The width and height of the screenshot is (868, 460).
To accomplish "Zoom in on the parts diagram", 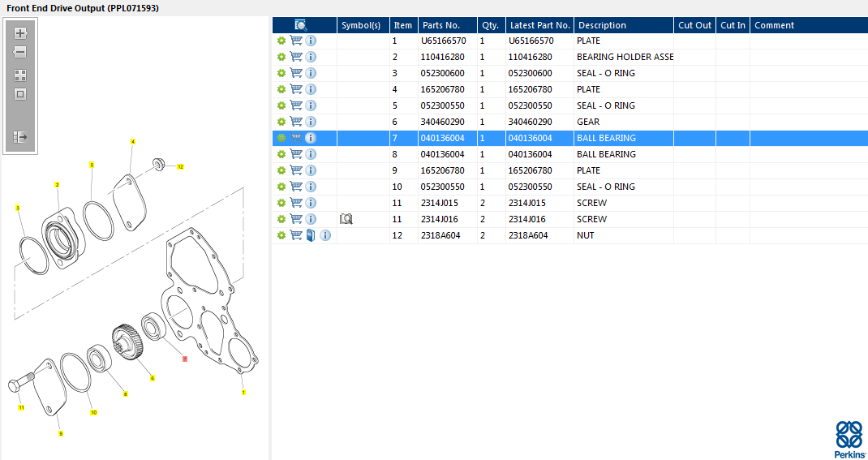I will pos(20,33).
